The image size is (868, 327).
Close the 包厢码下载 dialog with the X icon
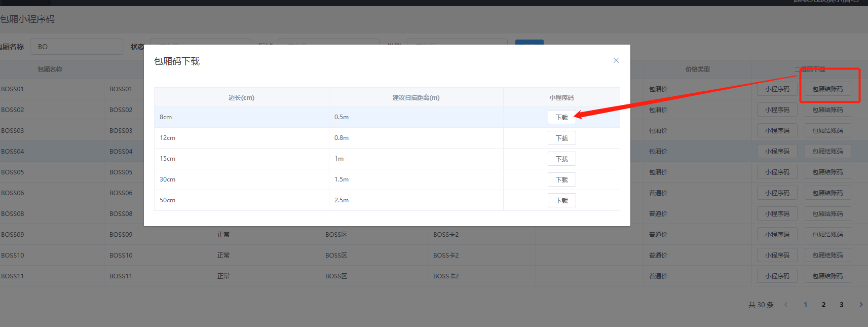pyautogui.click(x=616, y=60)
